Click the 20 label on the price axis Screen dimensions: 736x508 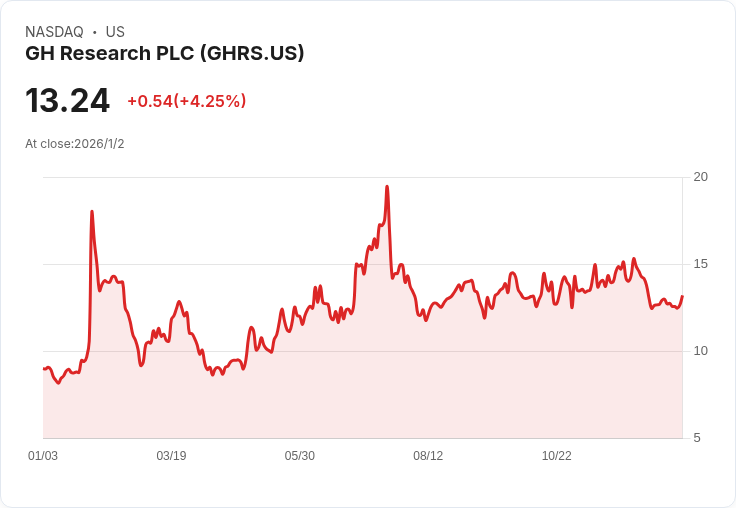(700, 177)
